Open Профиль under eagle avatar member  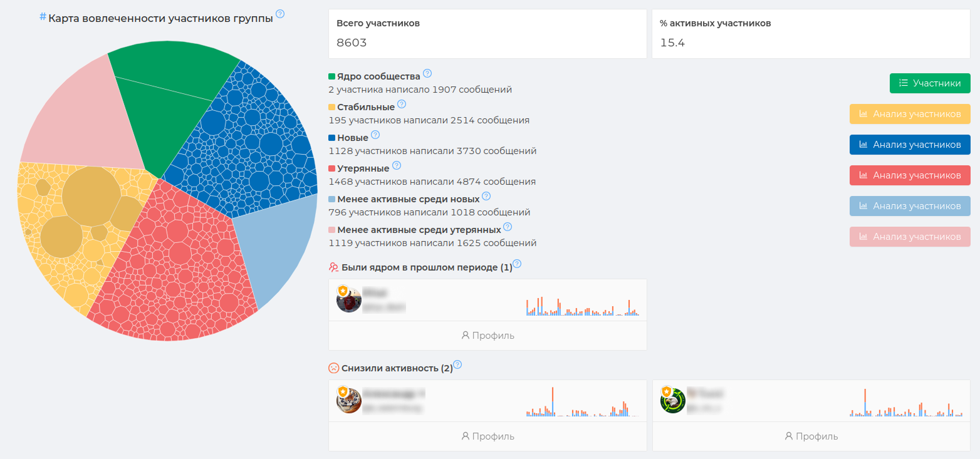[811, 436]
